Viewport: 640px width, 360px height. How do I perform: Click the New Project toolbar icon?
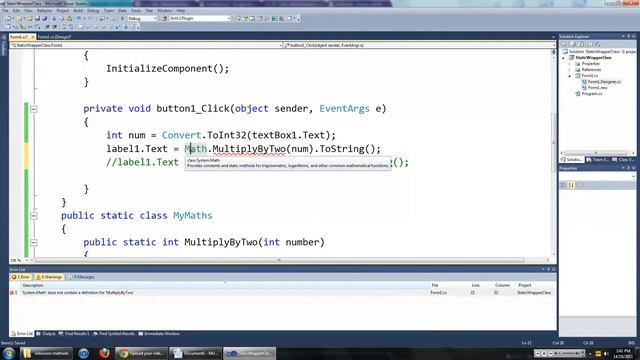click(8, 18)
